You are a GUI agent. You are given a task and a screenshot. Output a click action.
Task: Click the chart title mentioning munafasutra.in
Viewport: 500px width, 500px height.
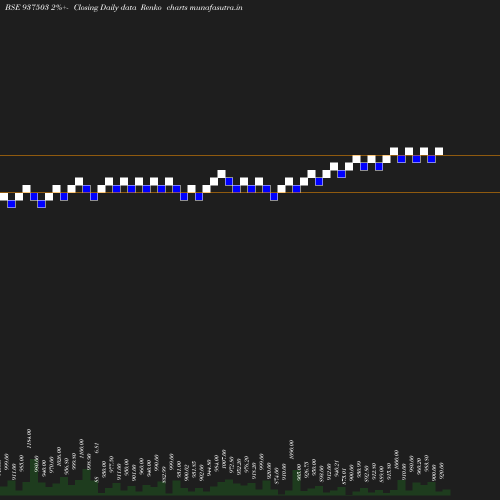coord(124,7)
